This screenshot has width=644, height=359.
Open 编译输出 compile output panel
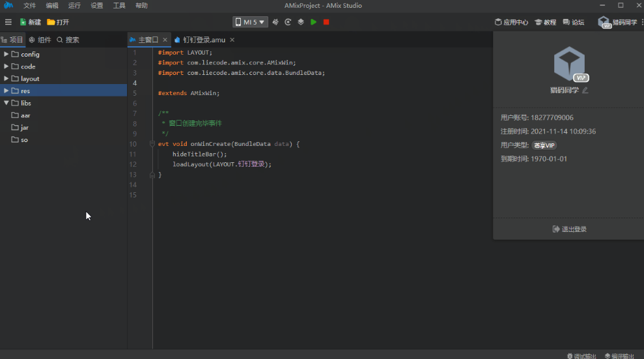point(619,356)
